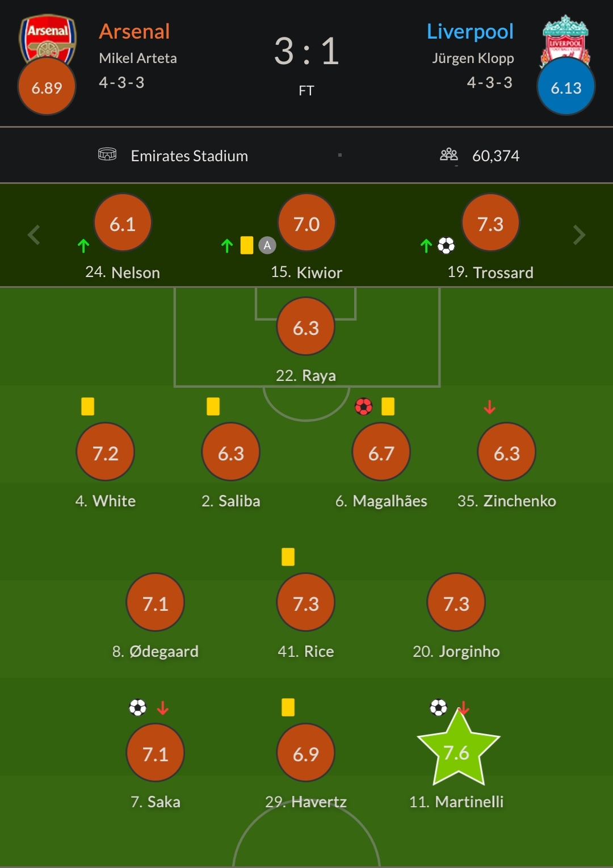Open Ødegaard's player rating bubble
The image size is (613, 868).
156,602
